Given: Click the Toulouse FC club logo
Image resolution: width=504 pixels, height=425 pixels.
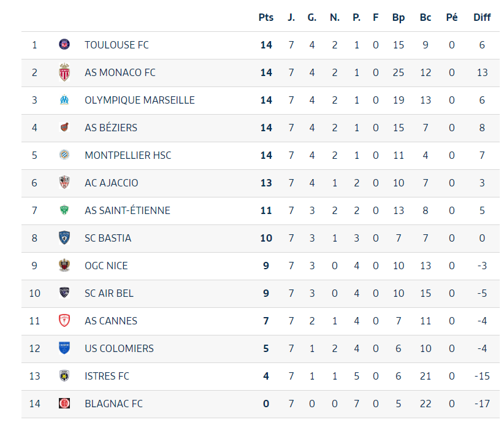Looking at the screenshot, I should (x=64, y=45).
